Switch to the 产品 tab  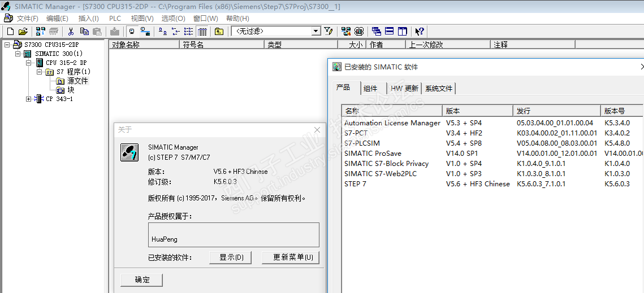pos(346,88)
